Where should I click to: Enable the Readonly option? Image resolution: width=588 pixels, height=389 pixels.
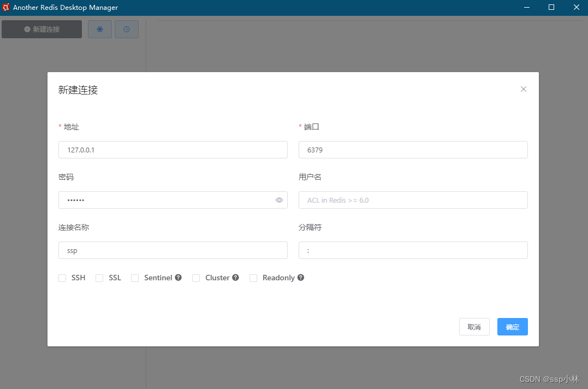pyautogui.click(x=253, y=278)
